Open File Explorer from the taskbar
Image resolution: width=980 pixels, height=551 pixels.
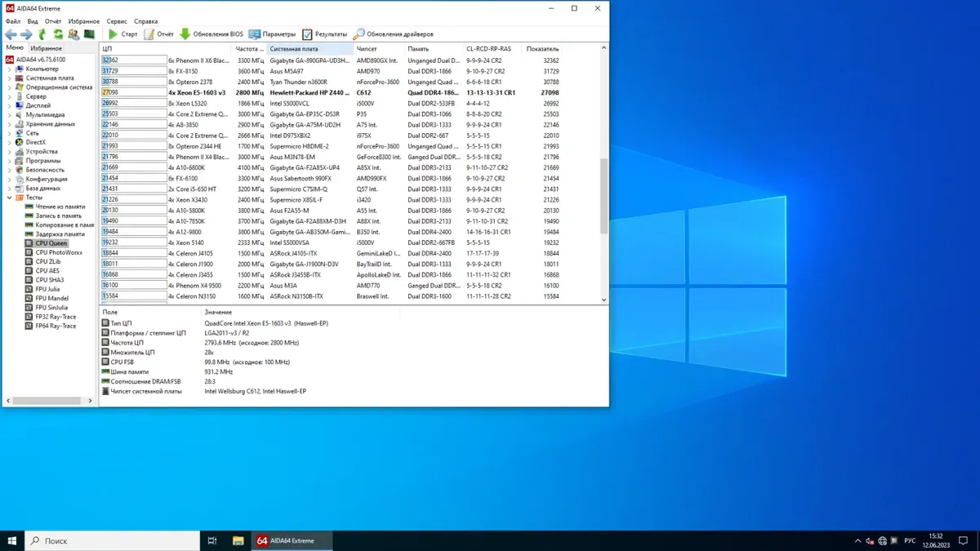(x=238, y=540)
